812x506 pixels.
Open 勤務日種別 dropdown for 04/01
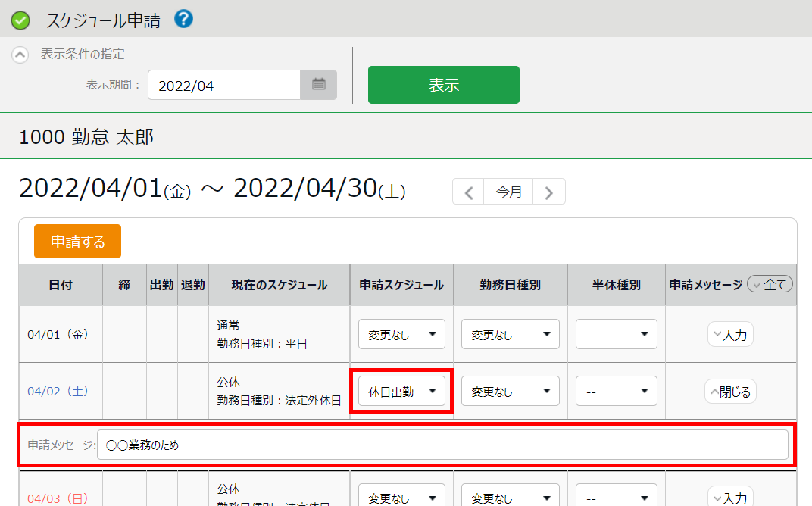point(510,334)
